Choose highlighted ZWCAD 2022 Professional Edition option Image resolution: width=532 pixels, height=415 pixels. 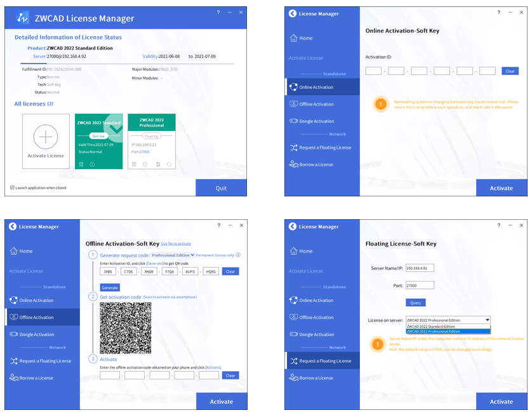448,331
